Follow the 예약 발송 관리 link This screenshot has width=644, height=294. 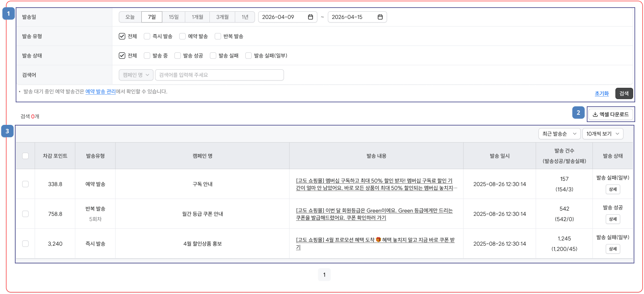tap(100, 92)
